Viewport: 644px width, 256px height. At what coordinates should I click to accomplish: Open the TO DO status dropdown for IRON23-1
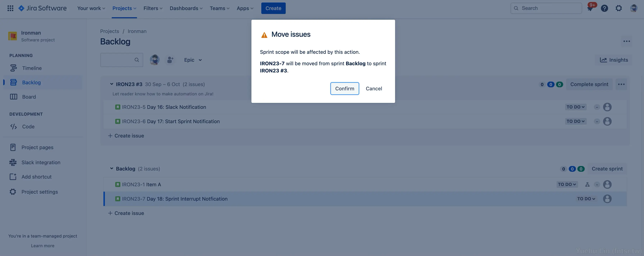[567, 184]
